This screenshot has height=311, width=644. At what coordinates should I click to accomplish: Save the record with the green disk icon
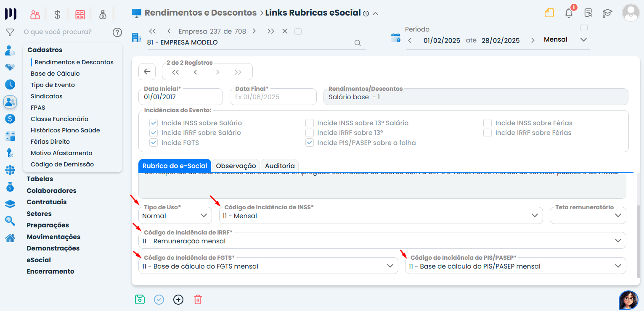140,299
